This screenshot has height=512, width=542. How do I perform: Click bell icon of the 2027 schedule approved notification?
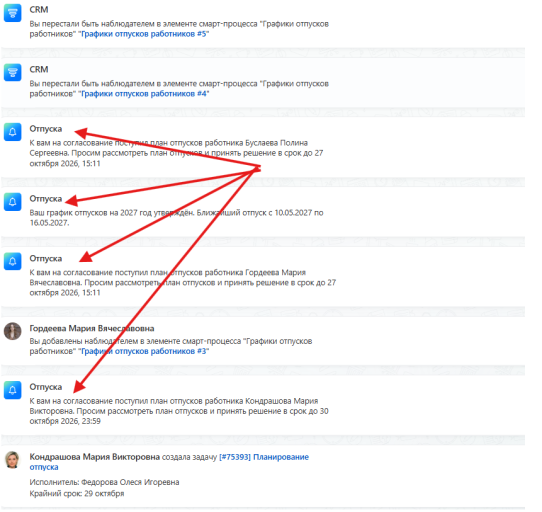point(12,202)
